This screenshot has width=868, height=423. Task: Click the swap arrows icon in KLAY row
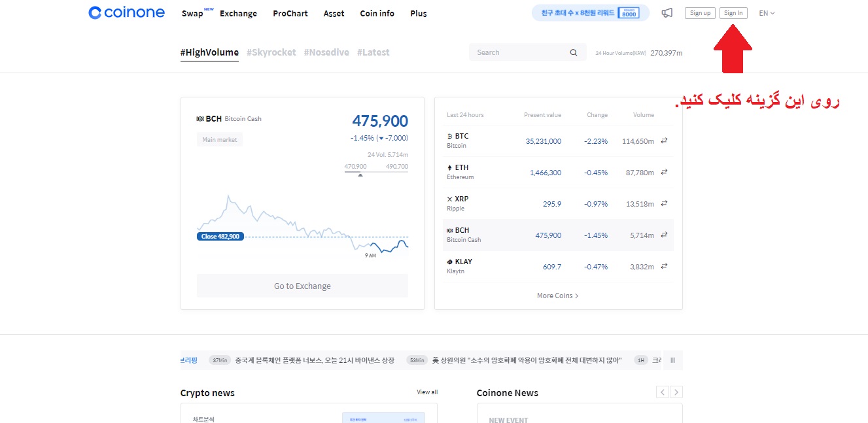664,266
